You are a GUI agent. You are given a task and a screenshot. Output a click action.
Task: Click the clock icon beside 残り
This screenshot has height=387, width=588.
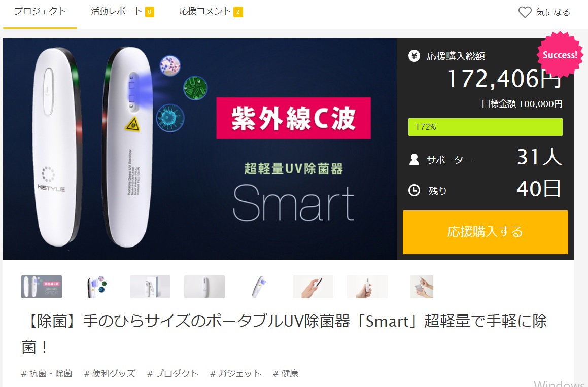(x=414, y=190)
